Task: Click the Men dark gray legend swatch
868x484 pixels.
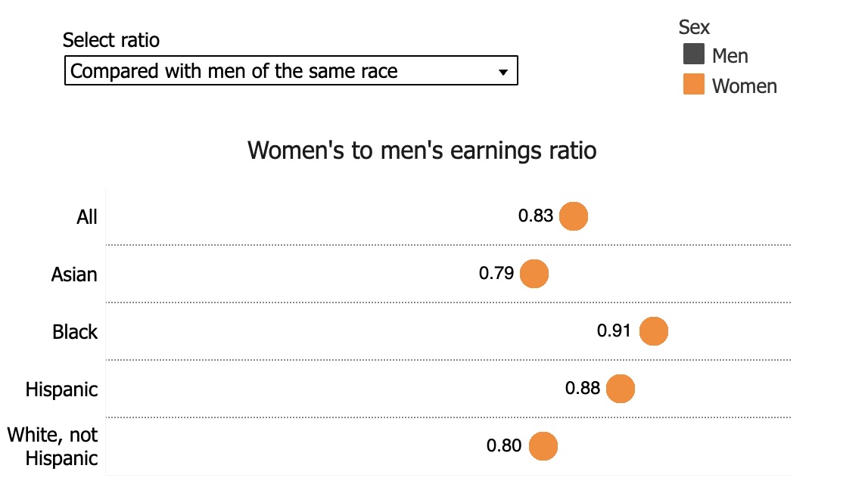Action: pyautogui.click(x=693, y=55)
